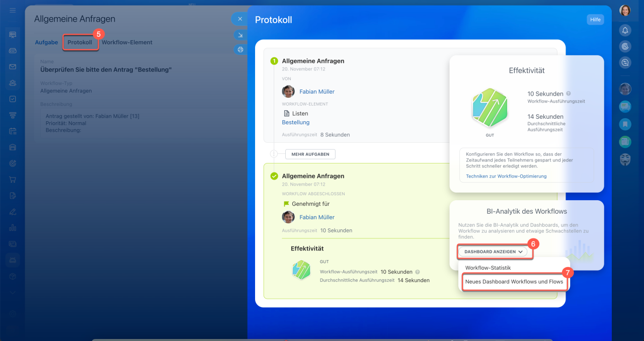This screenshot has height=341, width=644.
Task: Open the chat search icon in right bar
Action: (x=625, y=62)
